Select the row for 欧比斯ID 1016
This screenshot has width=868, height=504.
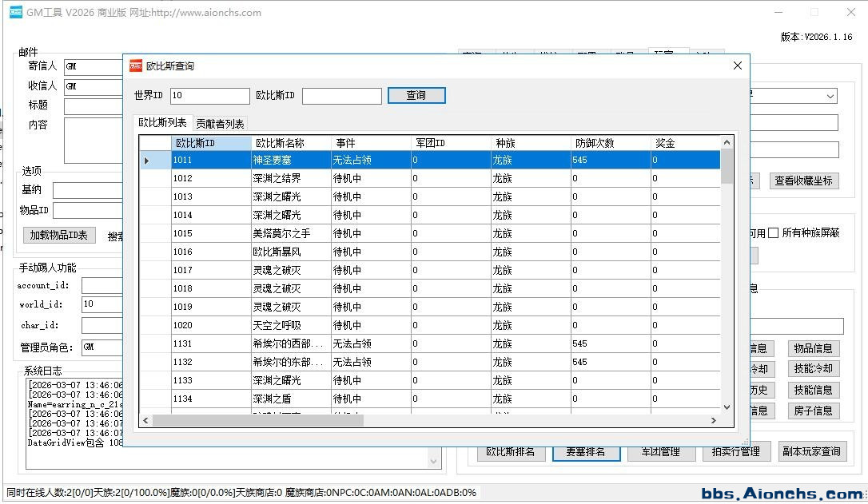pos(211,252)
